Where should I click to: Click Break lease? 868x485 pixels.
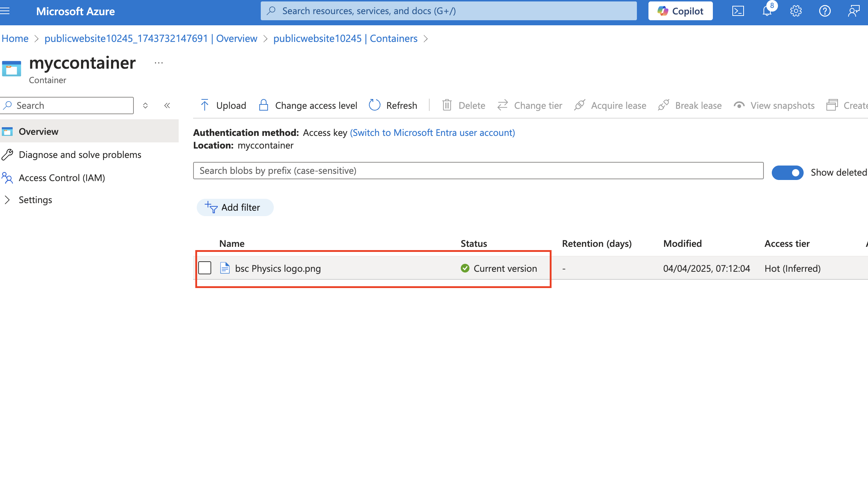click(690, 105)
